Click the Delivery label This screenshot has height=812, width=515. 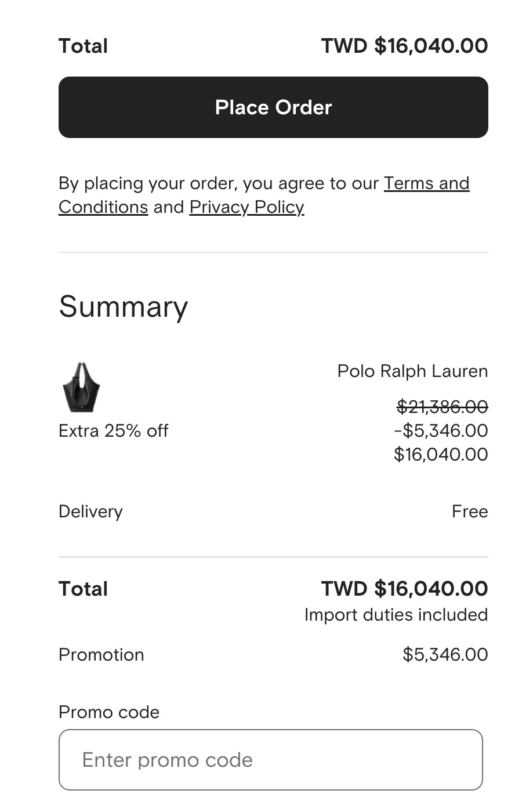click(90, 512)
